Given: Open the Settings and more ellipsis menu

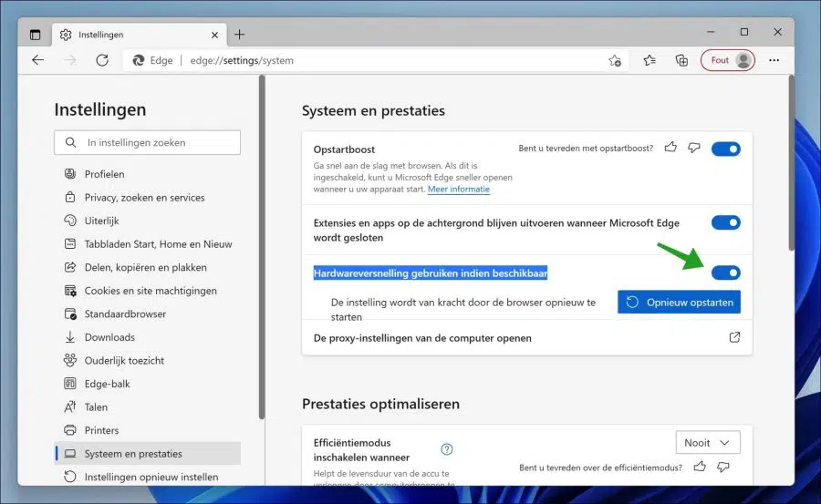Looking at the screenshot, I should (774, 60).
